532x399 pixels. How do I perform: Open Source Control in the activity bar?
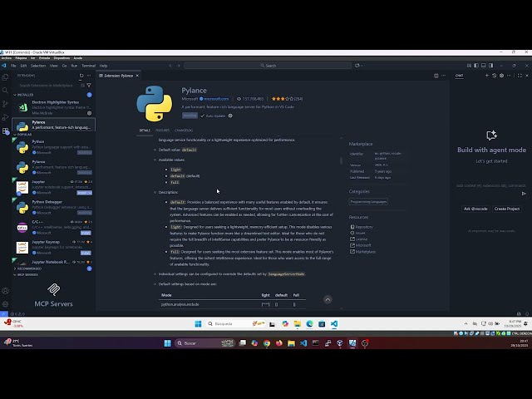point(5,104)
